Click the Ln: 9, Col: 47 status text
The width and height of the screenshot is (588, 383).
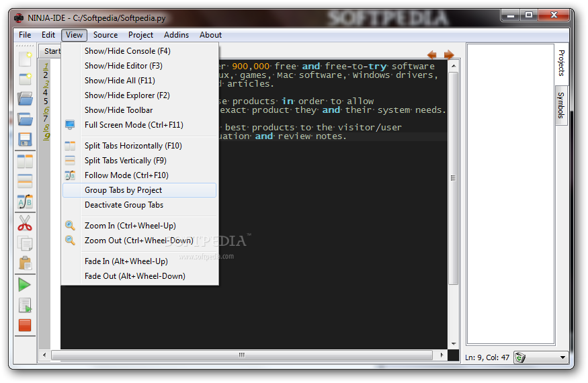coord(487,357)
